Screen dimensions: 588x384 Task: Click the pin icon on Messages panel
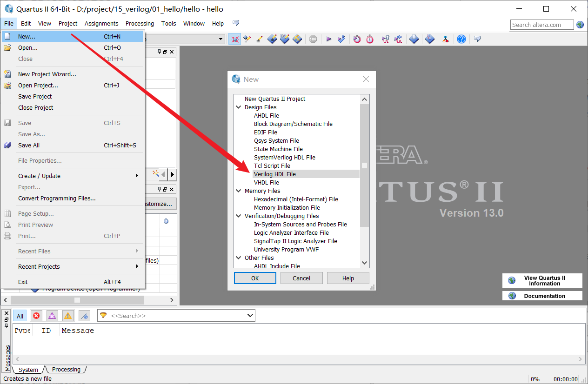pyautogui.click(x=7, y=325)
